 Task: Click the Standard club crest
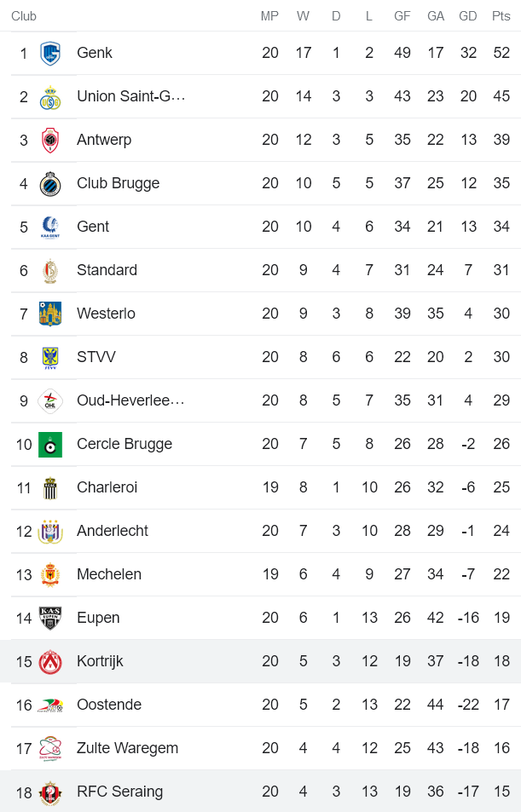(50, 271)
